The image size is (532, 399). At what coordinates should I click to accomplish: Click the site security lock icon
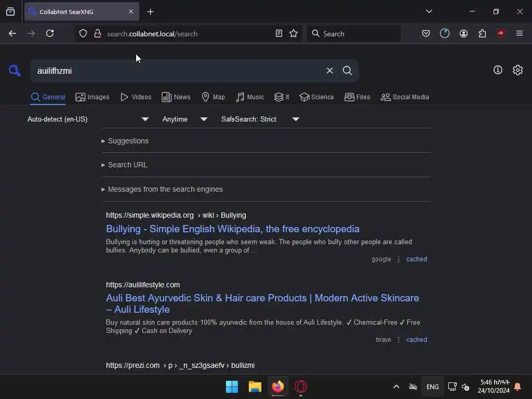[x=97, y=33]
